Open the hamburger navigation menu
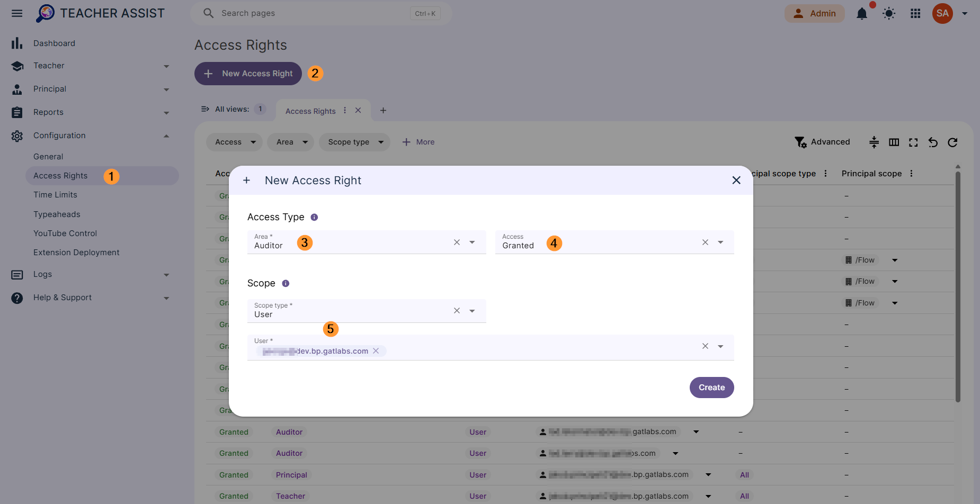The height and width of the screenshot is (504, 980). pos(17,13)
